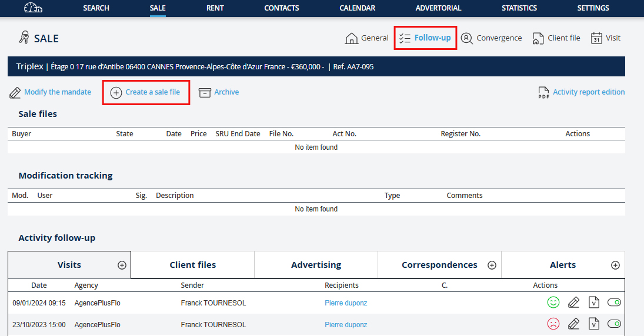Click the green smiley face visit icon
This screenshot has width=644, height=336.
click(553, 303)
